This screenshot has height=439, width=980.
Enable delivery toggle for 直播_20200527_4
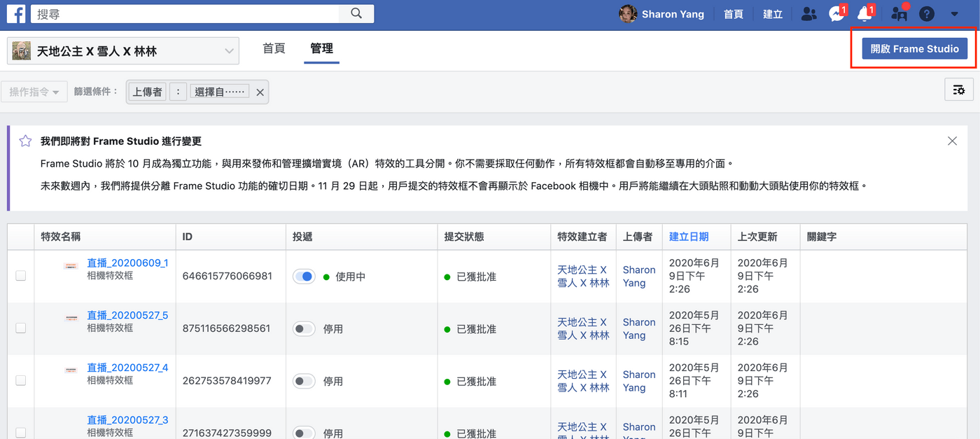click(x=304, y=381)
